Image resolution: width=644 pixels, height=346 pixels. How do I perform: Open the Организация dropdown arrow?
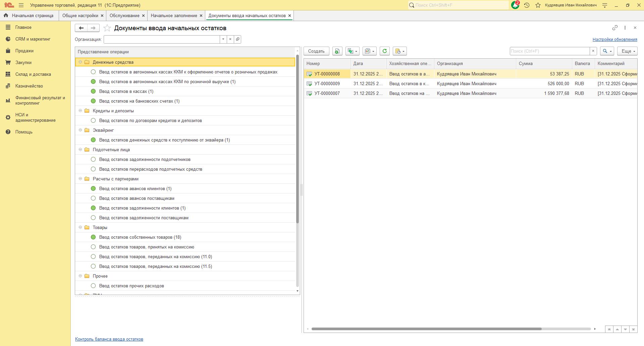click(223, 39)
